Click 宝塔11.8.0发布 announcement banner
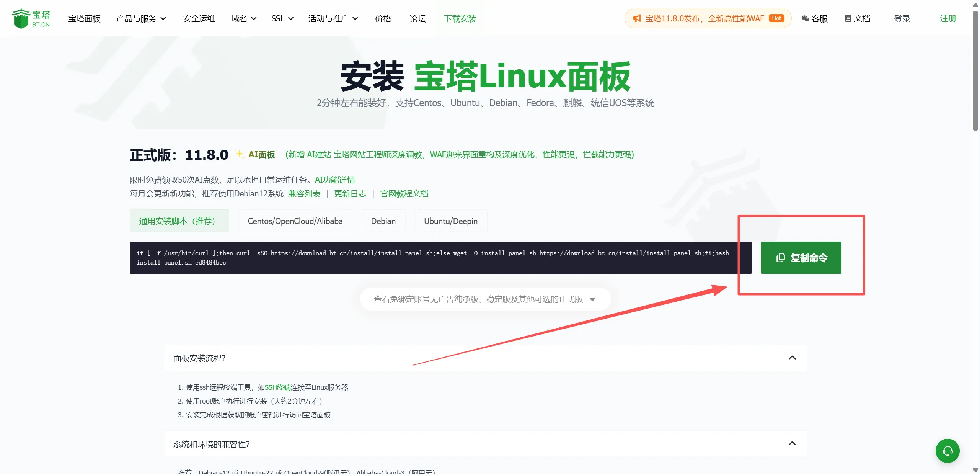This screenshot has height=474, width=980. pos(708,18)
